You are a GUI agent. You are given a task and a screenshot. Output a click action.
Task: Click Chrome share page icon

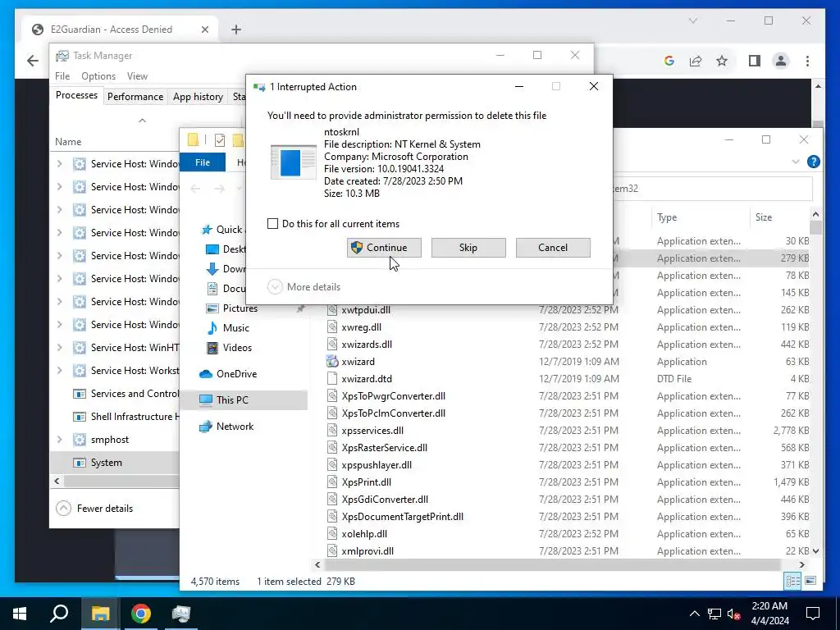696,61
